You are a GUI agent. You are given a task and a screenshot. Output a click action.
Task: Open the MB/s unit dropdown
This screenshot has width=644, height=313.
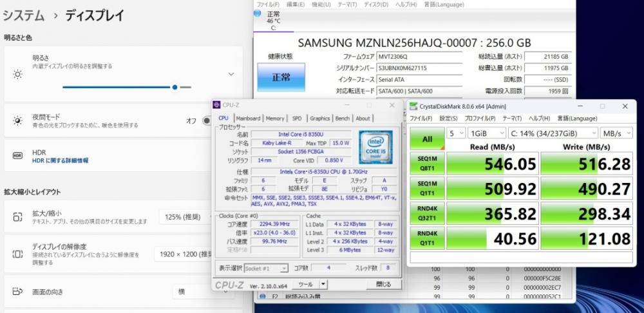616,133
